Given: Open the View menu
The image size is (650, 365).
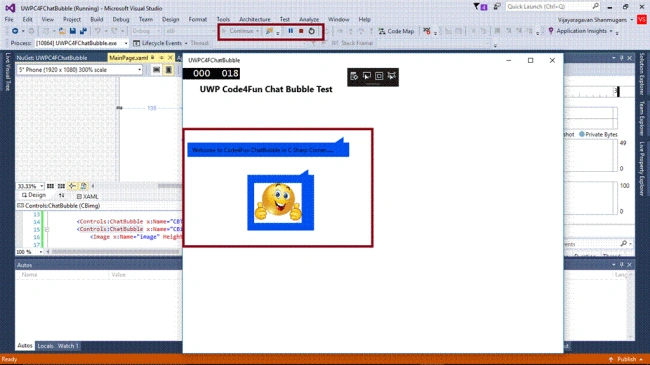Looking at the screenshot, I should point(48,19).
